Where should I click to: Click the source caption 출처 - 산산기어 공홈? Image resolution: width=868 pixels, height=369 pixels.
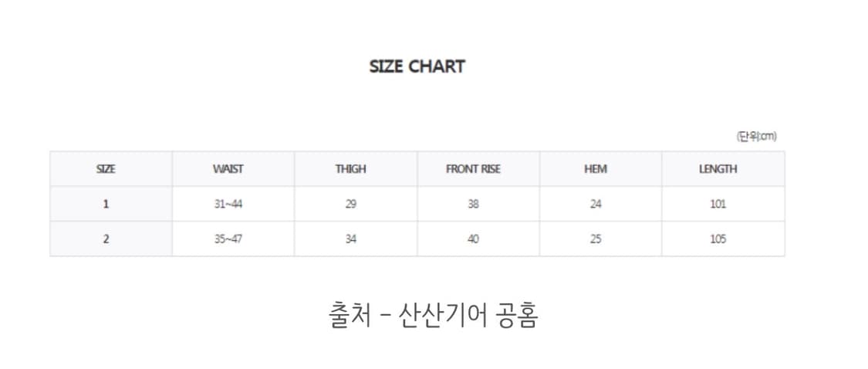(x=432, y=315)
